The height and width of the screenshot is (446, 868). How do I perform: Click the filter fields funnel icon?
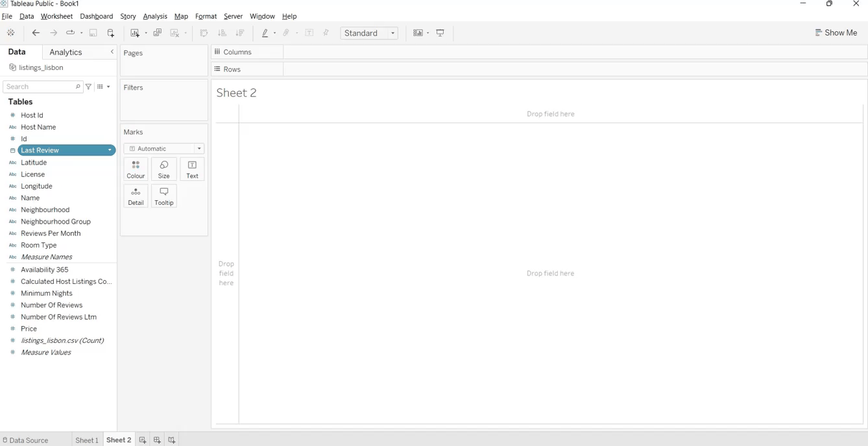(89, 87)
